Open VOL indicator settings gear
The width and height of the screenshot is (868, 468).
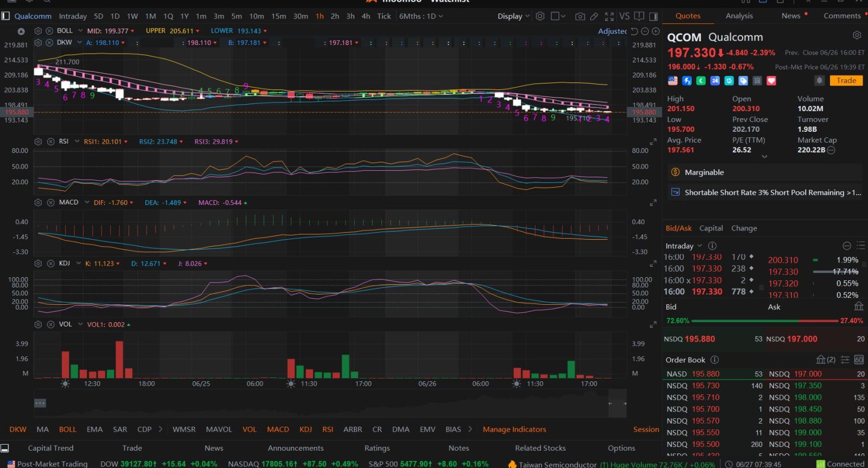tap(38, 324)
